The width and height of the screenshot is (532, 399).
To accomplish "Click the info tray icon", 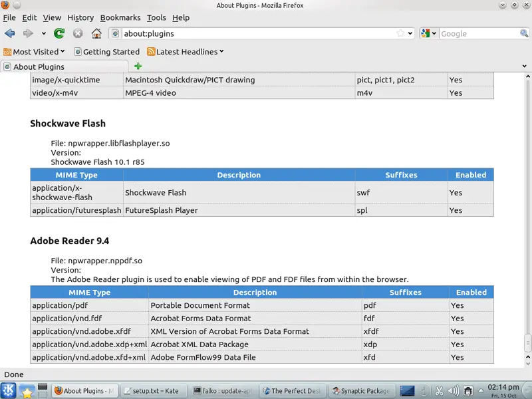I will pos(424,391).
